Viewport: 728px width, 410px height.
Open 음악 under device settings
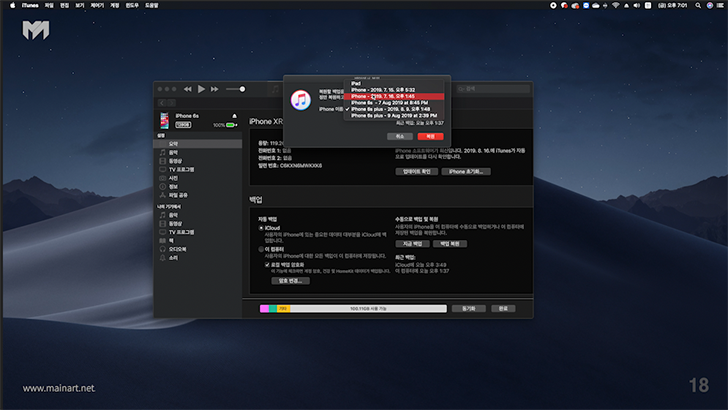pos(198,152)
